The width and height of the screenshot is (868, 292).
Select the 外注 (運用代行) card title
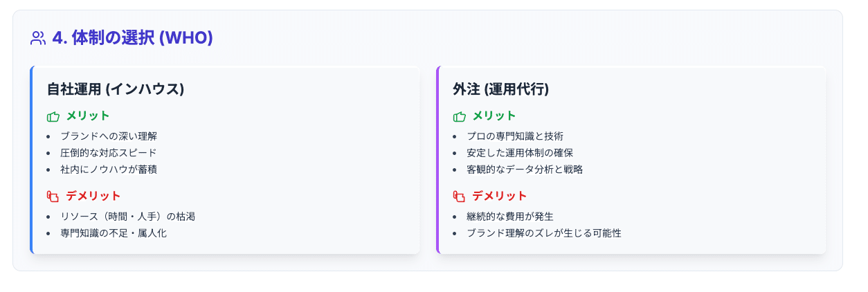tap(500, 89)
